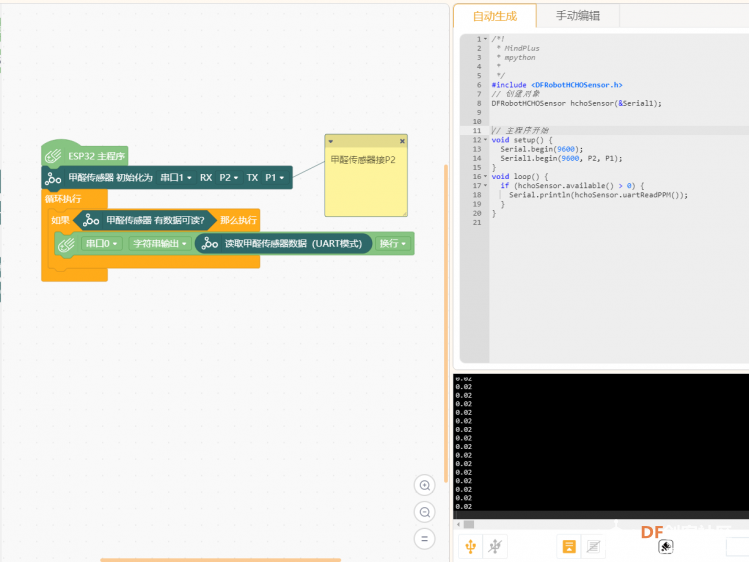This screenshot has width=749, height=562.
Task: Toggle the line-display icon in serial monitor
Action: [x=593, y=546]
